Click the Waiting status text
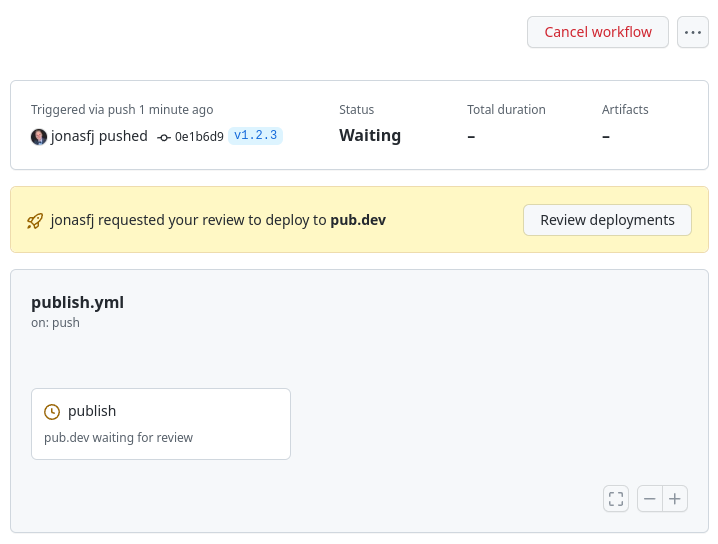This screenshot has width=718, height=544. 370,136
